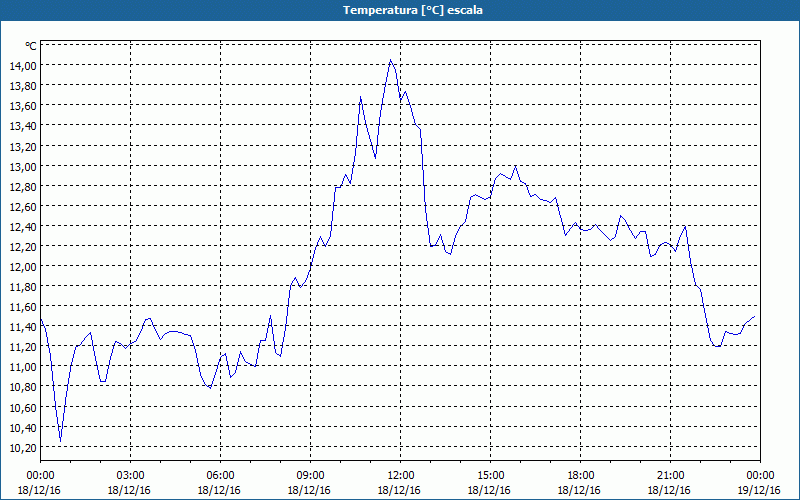Pick the 18/12/16 date under 15:00
The height and width of the screenshot is (500, 800).
tap(490, 490)
